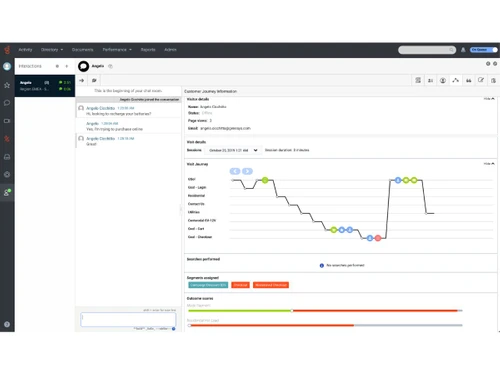Click the first red Checkout segment tag
This screenshot has height=375, width=500.
(240, 285)
